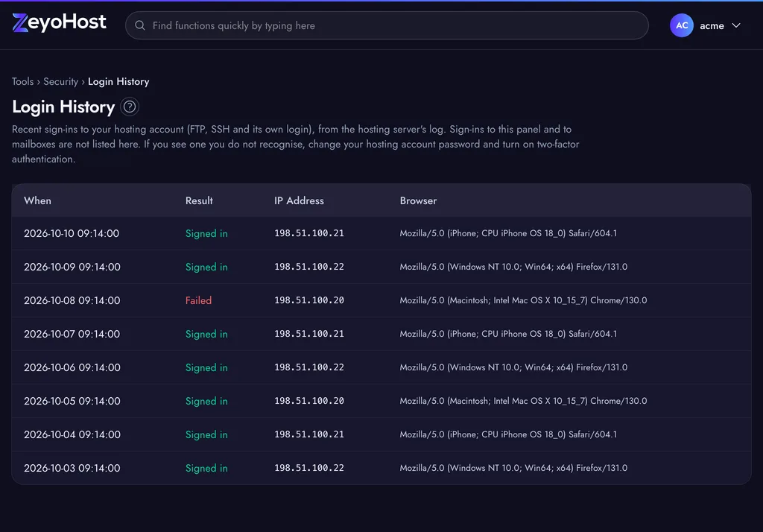Screen dimensions: 763x532
Task: Click the Chrome/130.0 browser in 2026-10-08 row
Action: pos(523,300)
